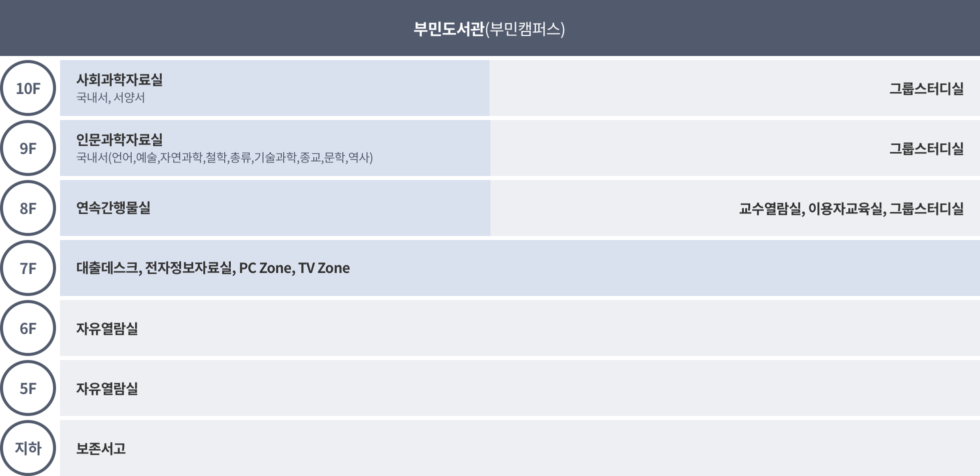Select the 9F floor circle badge

pyautogui.click(x=28, y=148)
